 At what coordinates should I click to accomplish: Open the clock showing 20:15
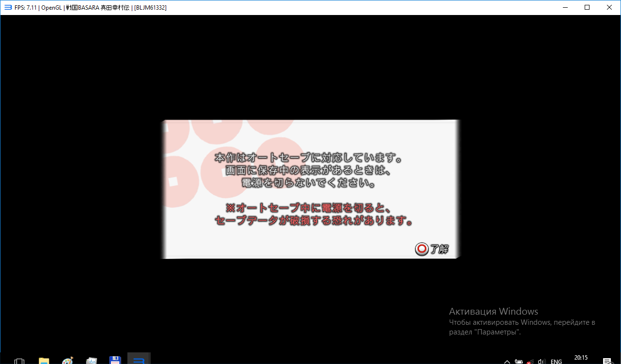click(581, 358)
